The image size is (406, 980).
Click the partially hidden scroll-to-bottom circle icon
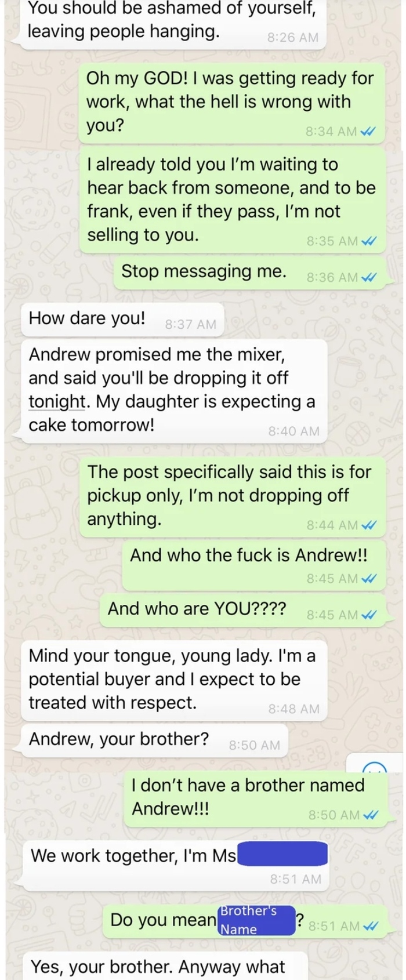click(374, 767)
